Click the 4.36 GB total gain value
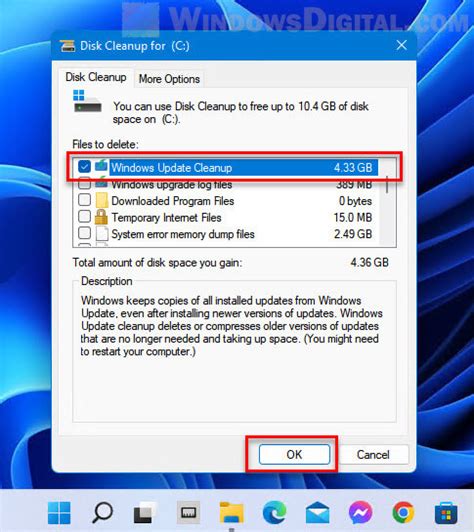 click(369, 263)
